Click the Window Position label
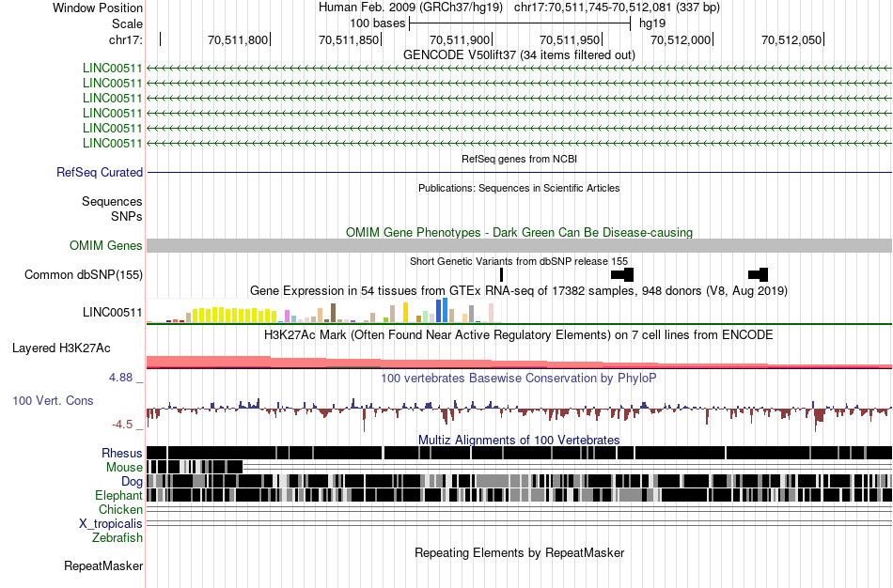The height and width of the screenshot is (588, 893). (x=98, y=8)
